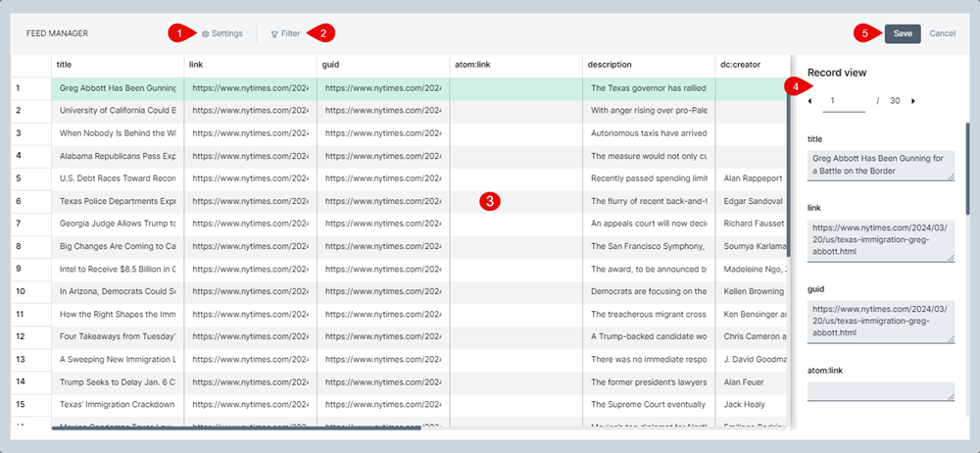Select 'The Texas governor has rallied' description cell

(x=649, y=88)
